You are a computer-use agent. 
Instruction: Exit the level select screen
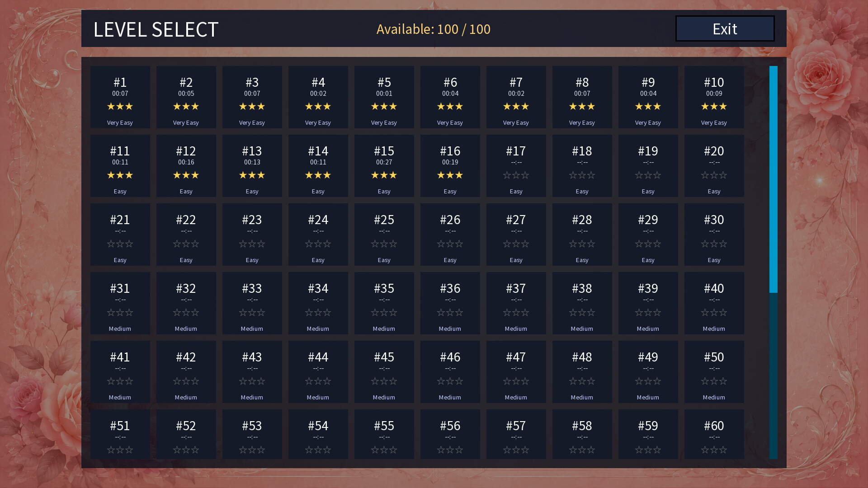(x=725, y=28)
